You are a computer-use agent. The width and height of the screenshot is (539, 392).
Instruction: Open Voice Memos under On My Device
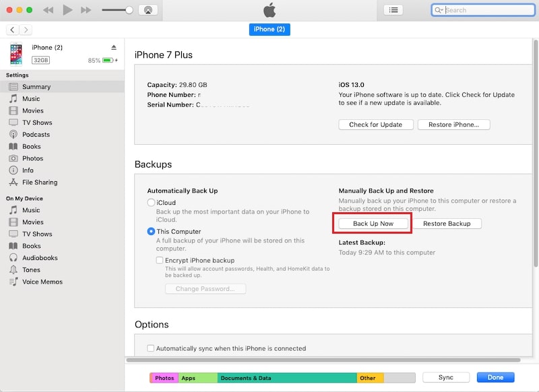[42, 282]
